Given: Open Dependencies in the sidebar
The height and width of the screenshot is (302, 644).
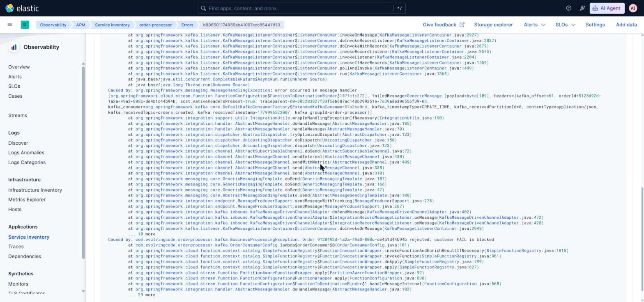Looking at the screenshot, I should [25, 256].
